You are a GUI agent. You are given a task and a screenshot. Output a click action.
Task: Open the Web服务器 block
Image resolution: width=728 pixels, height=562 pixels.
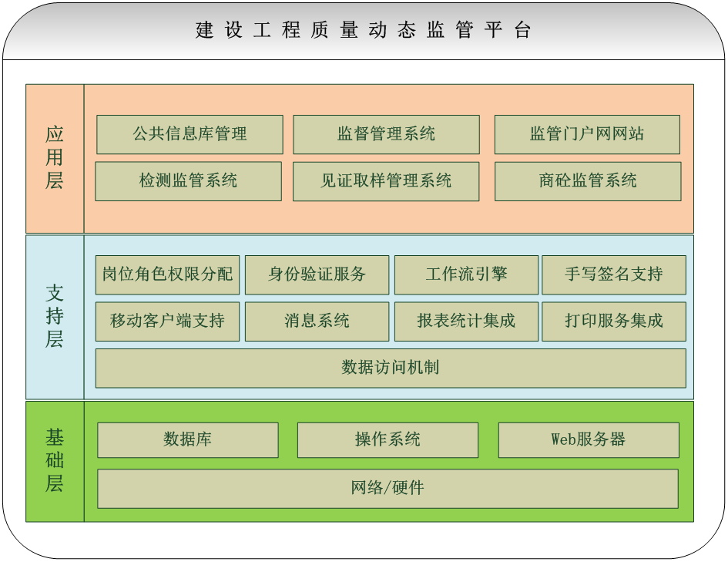point(589,439)
